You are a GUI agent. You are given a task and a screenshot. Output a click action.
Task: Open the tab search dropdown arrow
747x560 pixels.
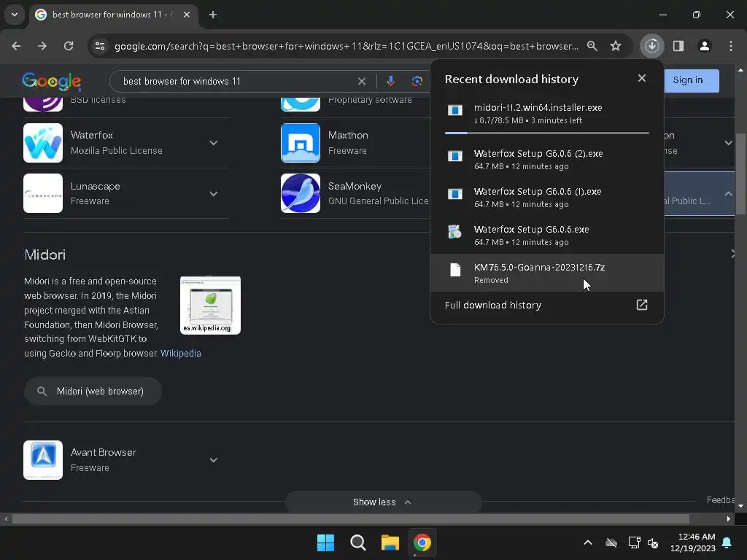click(15, 15)
